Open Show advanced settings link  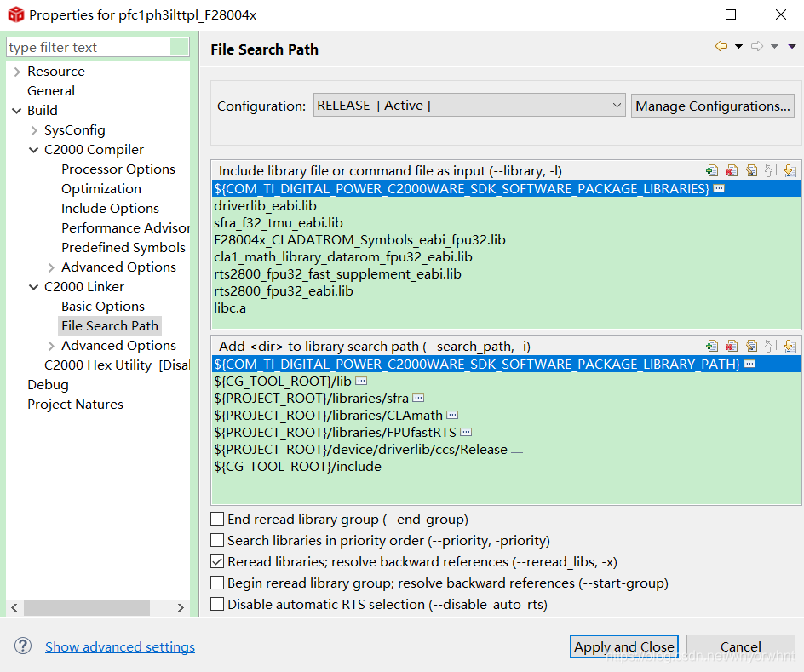click(x=120, y=646)
